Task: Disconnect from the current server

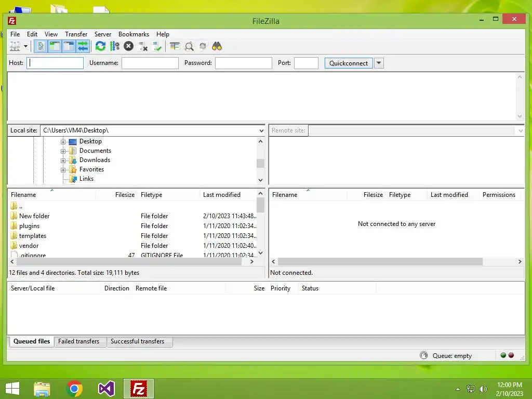Action: pyautogui.click(x=143, y=46)
